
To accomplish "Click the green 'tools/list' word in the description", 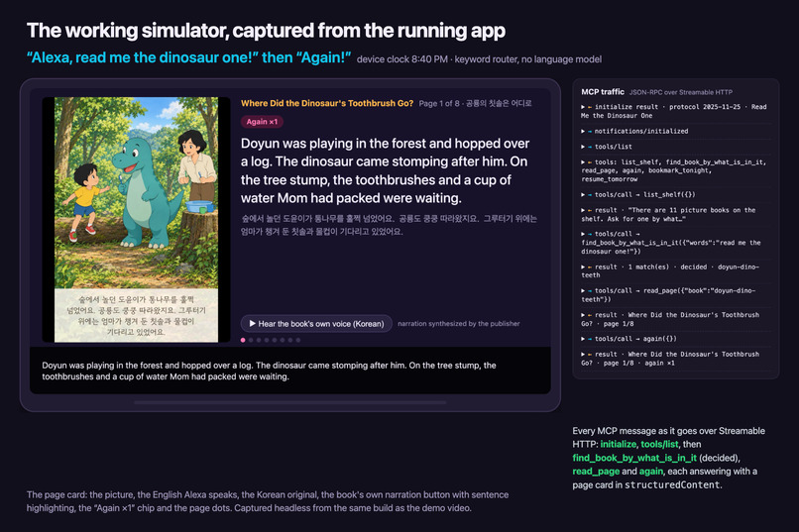I will (659, 444).
